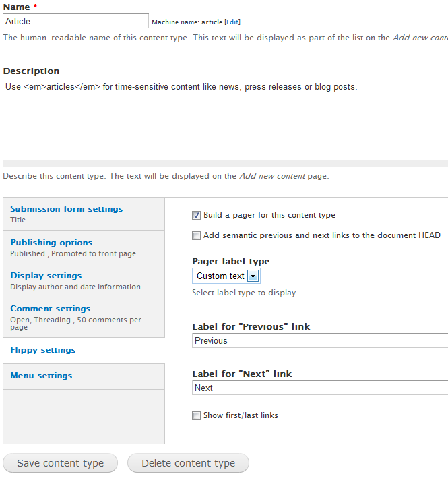Click the Label for "Next" link field
The height and width of the screenshot is (478, 448).
320,388
